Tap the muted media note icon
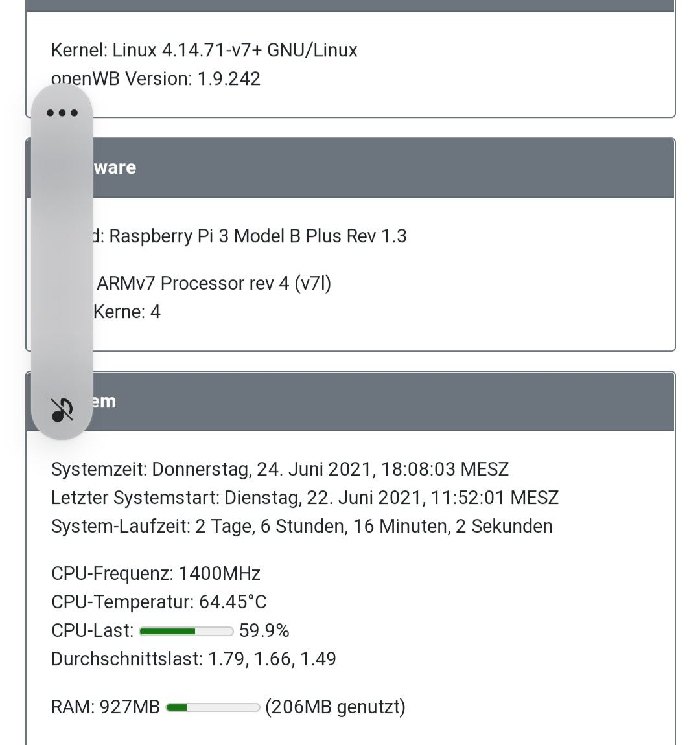 [x=62, y=409]
